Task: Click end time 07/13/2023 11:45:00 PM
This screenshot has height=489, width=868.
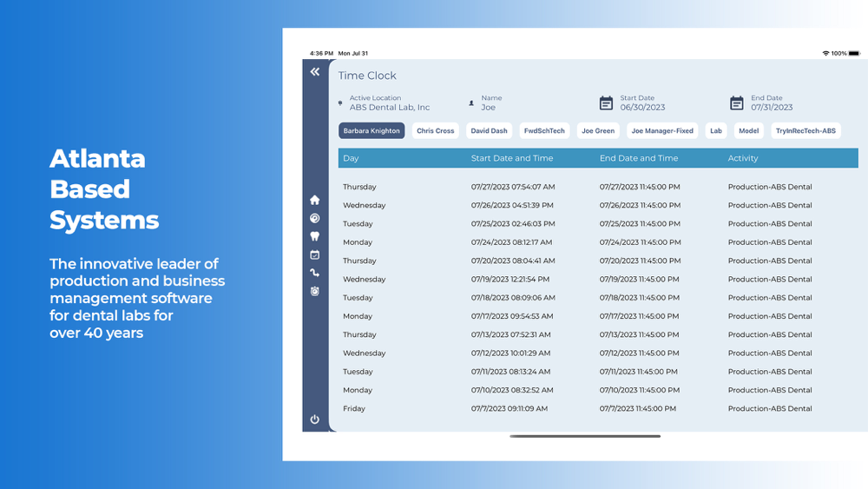Action: point(640,334)
